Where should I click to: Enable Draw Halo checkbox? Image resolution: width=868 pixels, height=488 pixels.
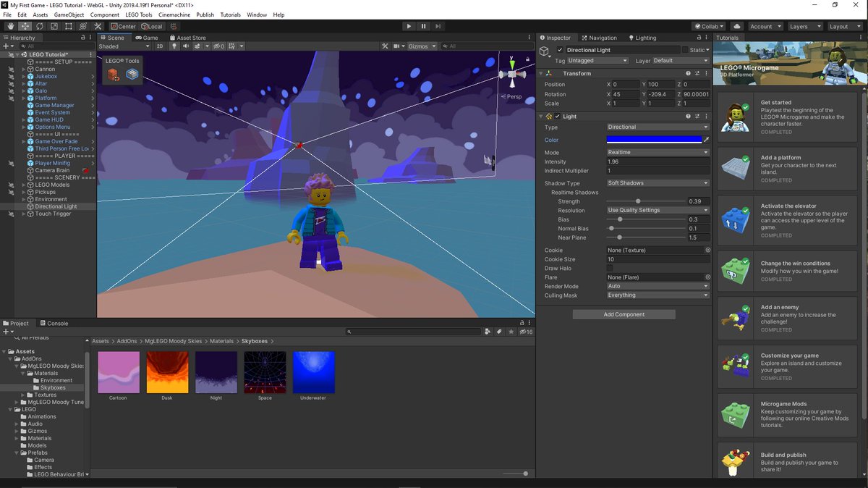tap(609, 268)
